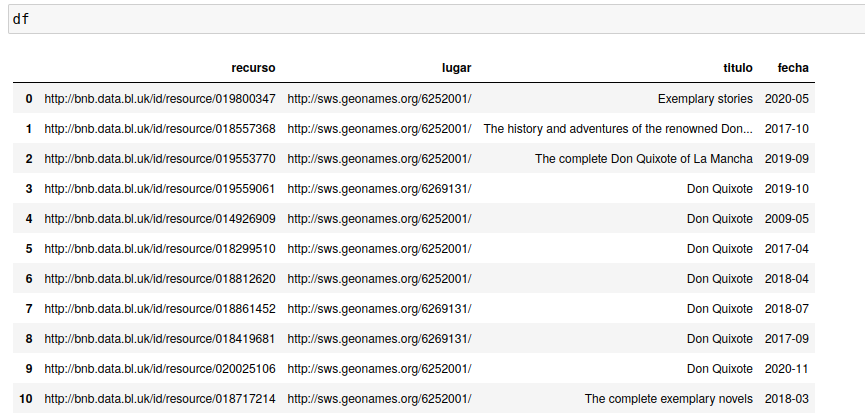Click the date cell 2020-11

pyautogui.click(x=787, y=369)
